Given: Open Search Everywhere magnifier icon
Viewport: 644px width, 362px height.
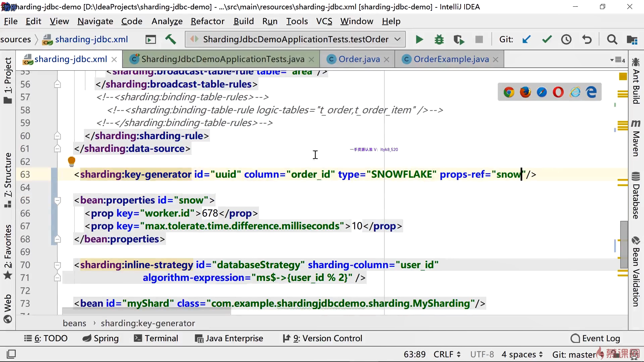Looking at the screenshot, I should 612,40.
